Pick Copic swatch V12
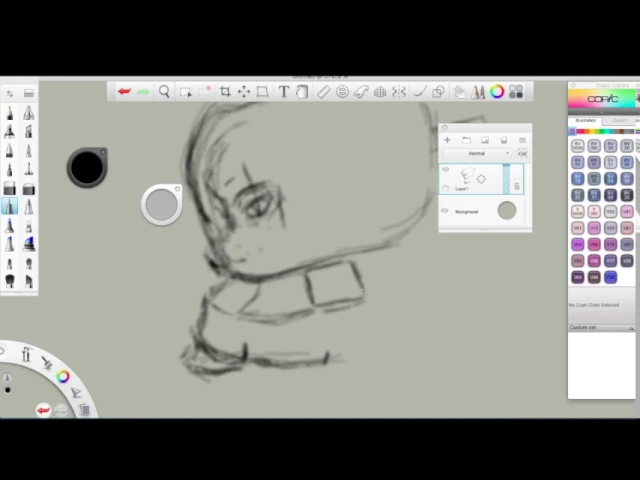The height and width of the screenshot is (480, 640). coord(594,228)
